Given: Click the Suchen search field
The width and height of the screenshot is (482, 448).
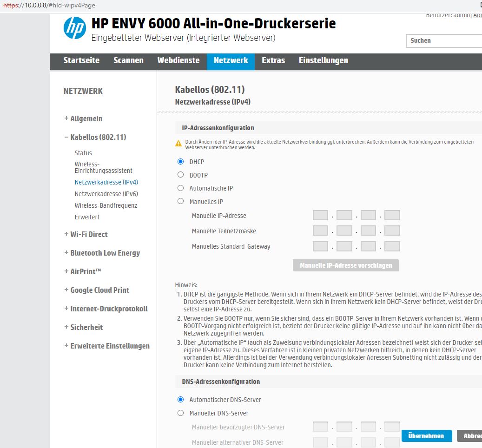Looking at the screenshot, I should click(x=444, y=41).
